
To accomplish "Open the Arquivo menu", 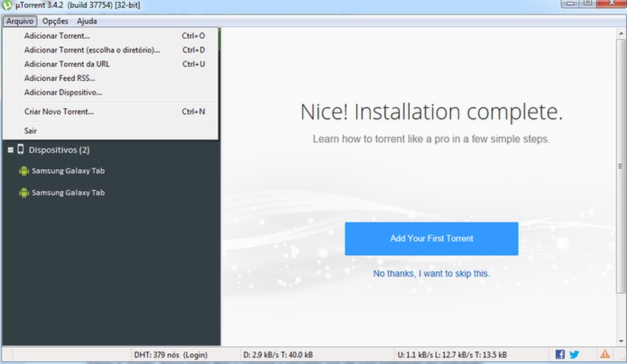I will [x=20, y=21].
